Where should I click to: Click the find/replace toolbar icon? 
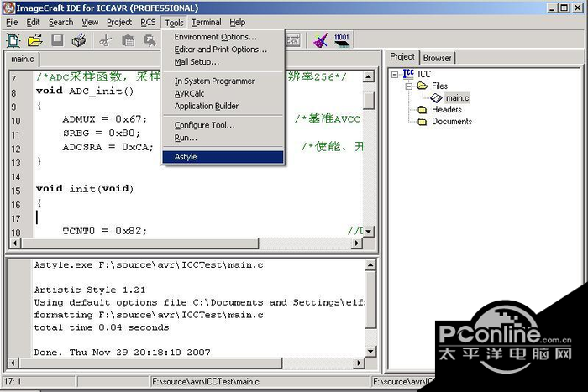tap(150, 40)
